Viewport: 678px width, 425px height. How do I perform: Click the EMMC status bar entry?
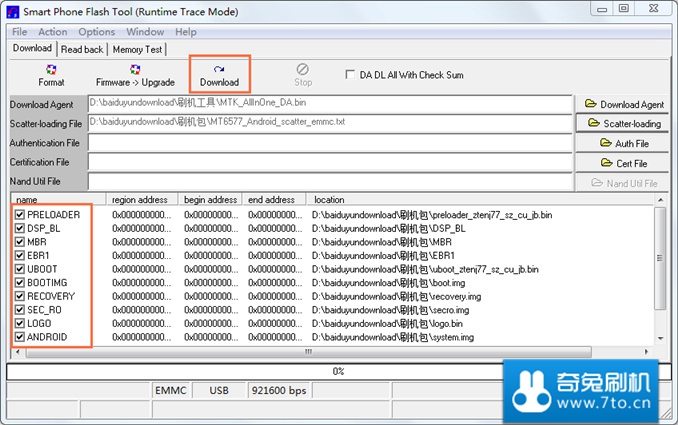(x=170, y=390)
